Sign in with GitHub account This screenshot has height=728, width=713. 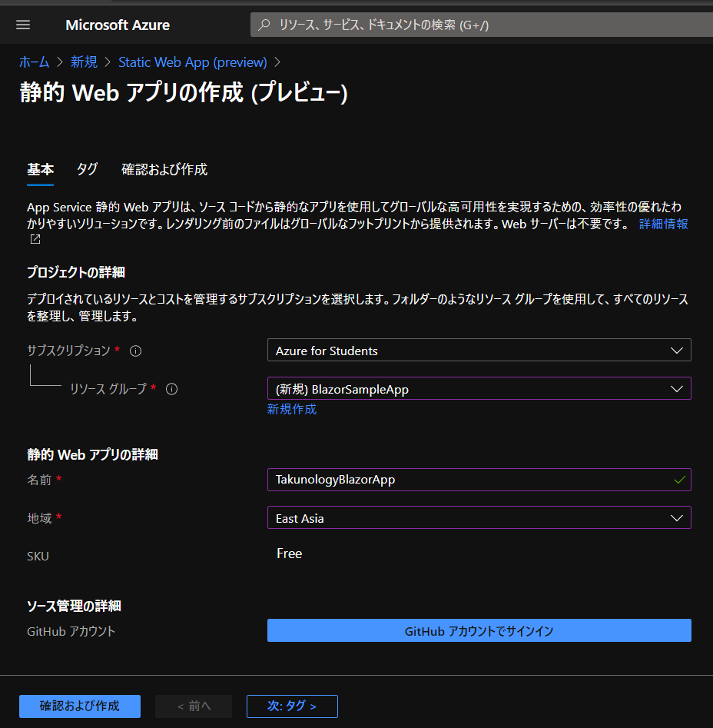tap(479, 630)
